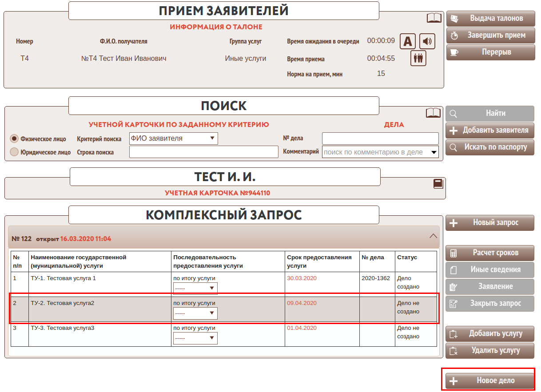Collapse request № 122 with the chevron
The width and height of the screenshot is (541, 392).
tap(434, 236)
